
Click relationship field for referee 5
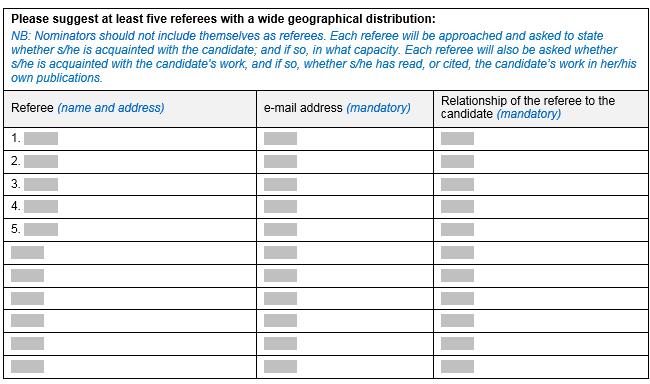(457, 229)
